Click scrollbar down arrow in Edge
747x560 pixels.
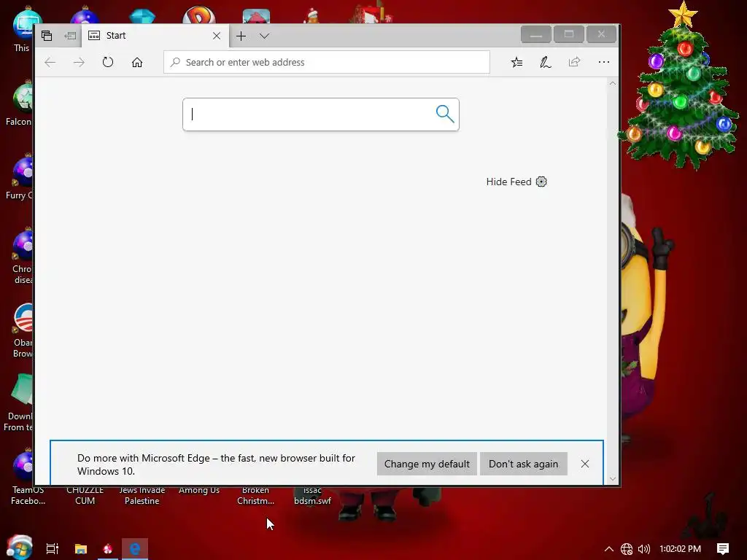click(x=613, y=478)
